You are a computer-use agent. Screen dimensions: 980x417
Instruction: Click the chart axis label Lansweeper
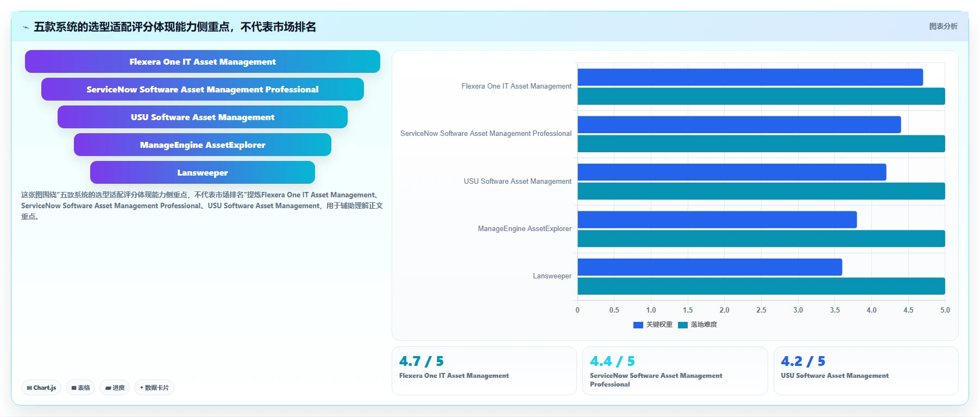point(552,276)
